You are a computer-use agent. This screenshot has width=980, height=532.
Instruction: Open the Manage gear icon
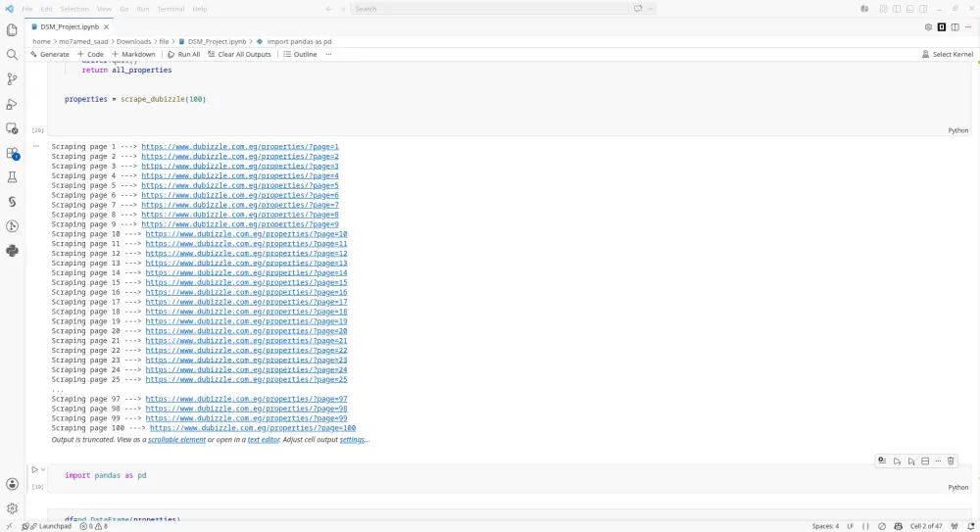[12, 508]
